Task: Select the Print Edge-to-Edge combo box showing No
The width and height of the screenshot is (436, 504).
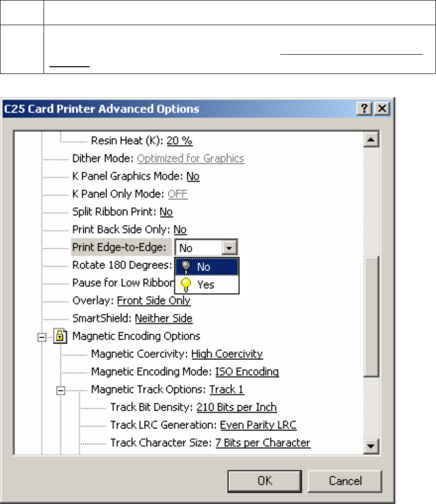Action: 207,248
